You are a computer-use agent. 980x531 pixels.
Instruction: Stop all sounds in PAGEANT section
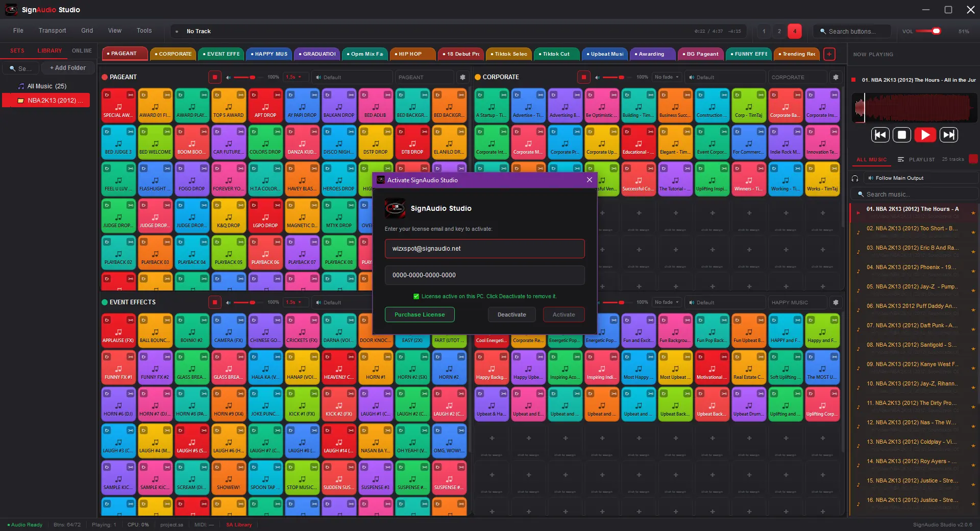pyautogui.click(x=215, y=77)
